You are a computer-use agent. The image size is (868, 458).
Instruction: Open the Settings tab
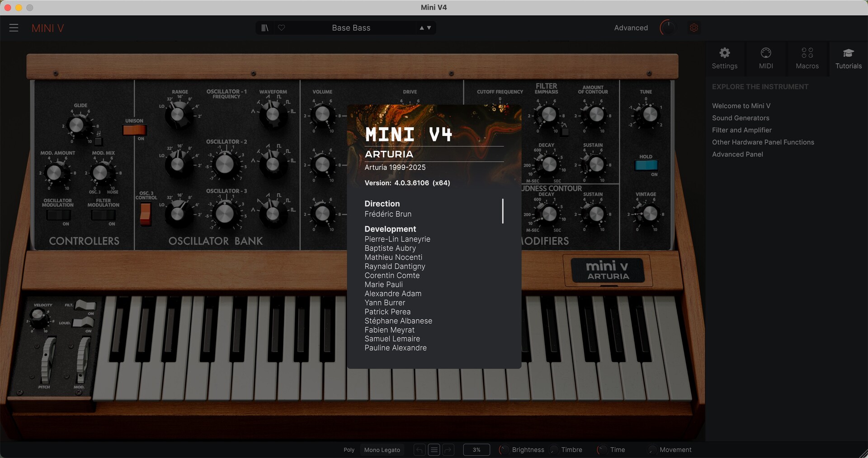point(724,59)
